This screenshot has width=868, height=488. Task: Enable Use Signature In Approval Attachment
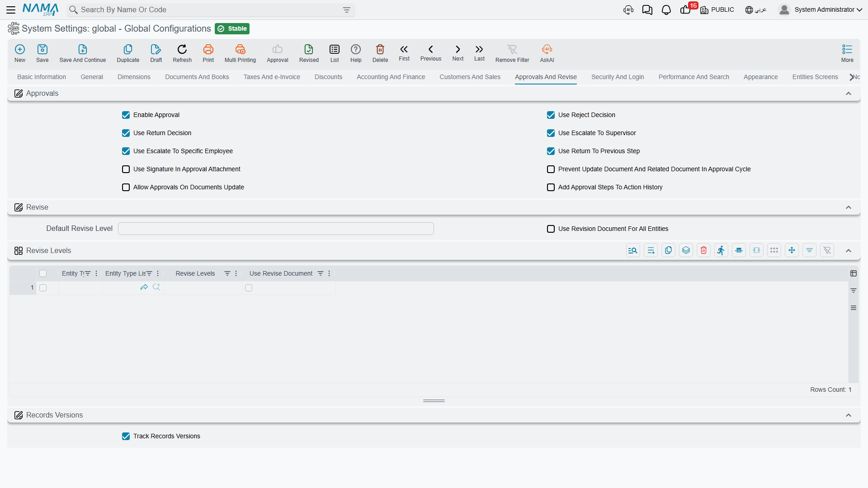(126, 169)
